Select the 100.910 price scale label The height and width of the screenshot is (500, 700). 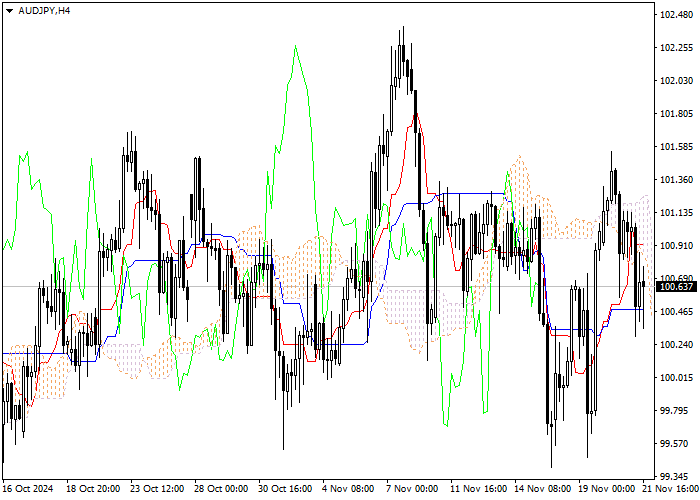(676, 246)
